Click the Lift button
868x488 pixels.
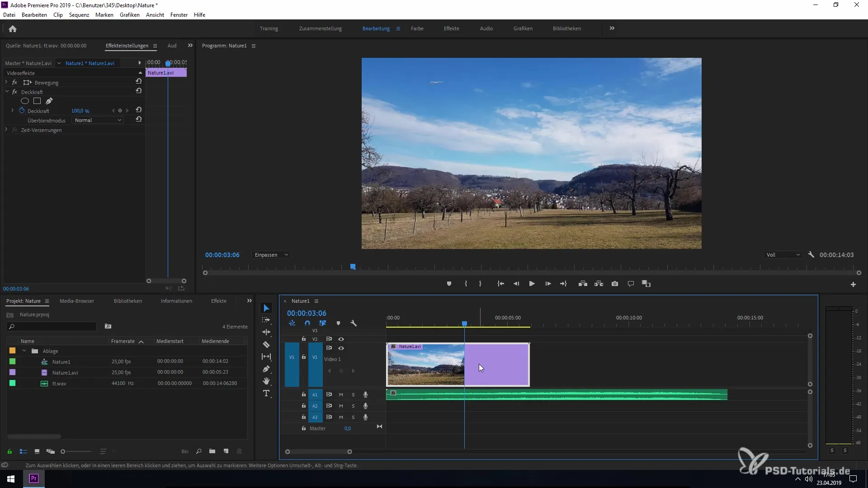point(583,284)
